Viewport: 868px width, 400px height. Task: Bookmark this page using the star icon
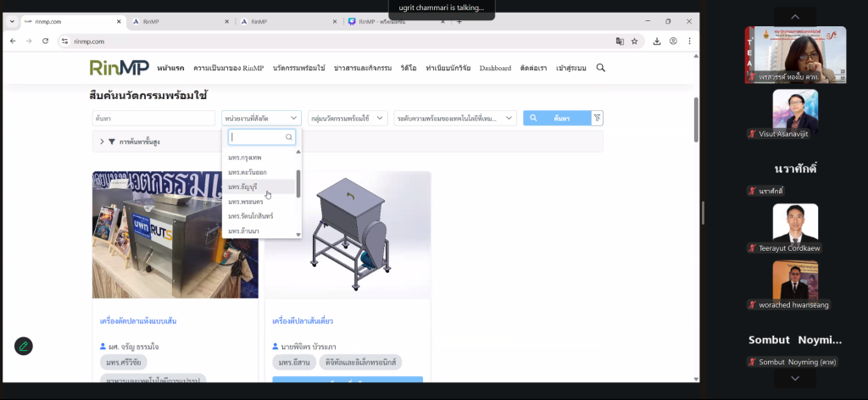coord(634,41)
